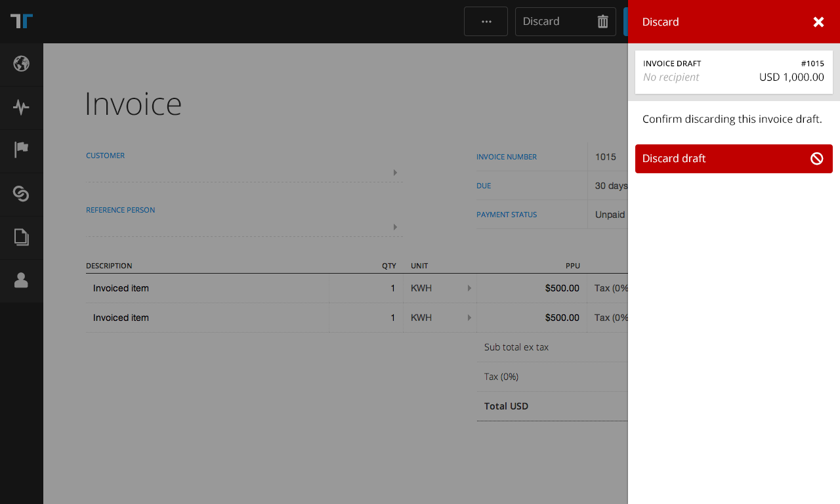The width and height of the screenshot is (840, 504).
Task: Click the app logo in top-left corner
Action: [22, 21]
